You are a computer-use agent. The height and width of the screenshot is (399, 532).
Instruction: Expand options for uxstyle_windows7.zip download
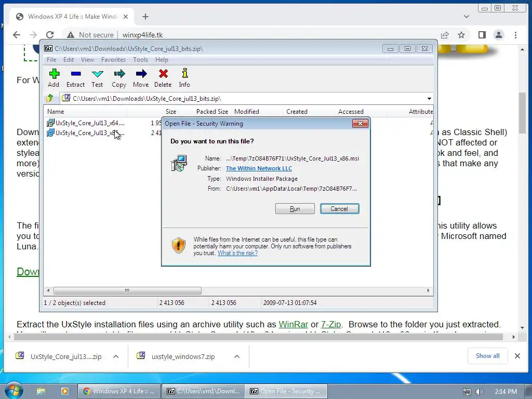click(237, 356)
